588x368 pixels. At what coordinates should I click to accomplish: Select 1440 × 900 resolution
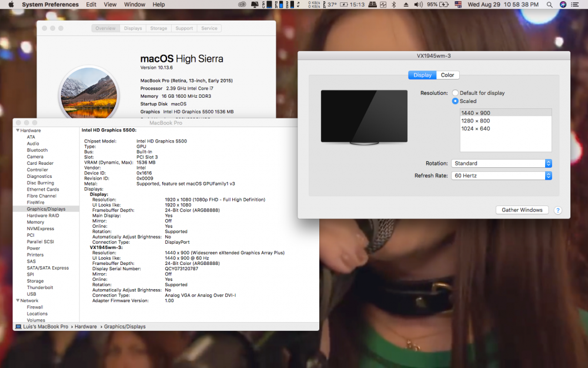click(x=506, y=113)
